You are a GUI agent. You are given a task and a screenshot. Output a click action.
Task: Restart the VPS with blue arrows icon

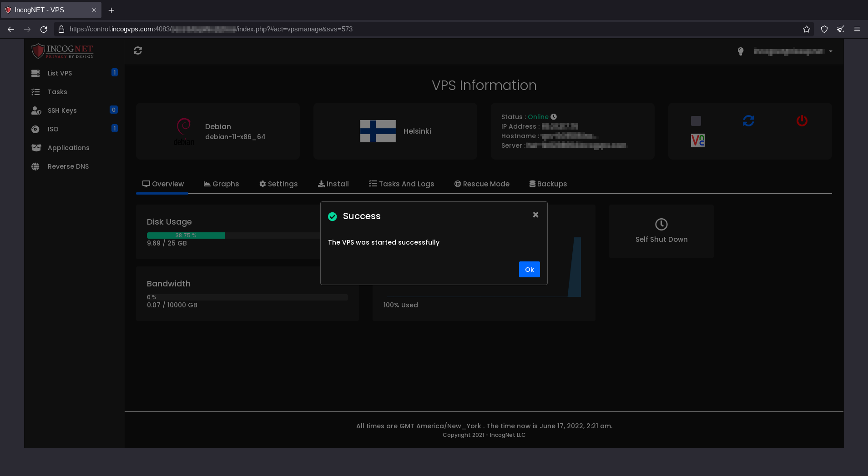tap(748, 120)
